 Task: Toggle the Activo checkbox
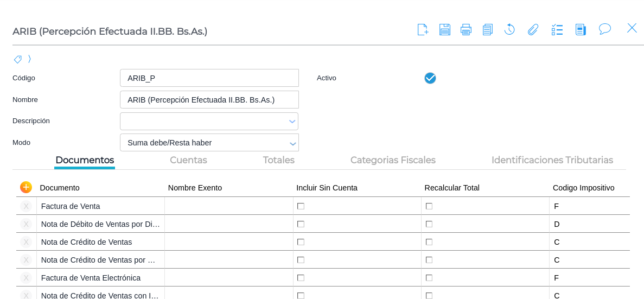click(x=430, y=78)
